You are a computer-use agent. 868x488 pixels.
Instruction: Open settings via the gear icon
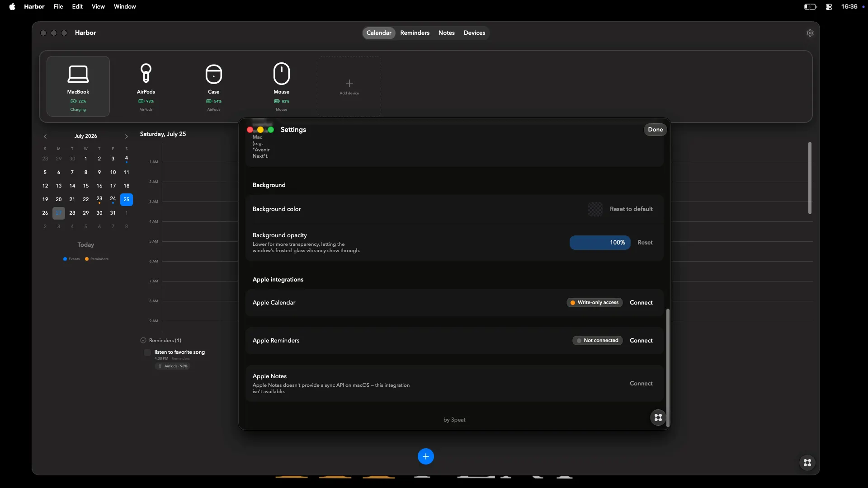coord(810,33)
